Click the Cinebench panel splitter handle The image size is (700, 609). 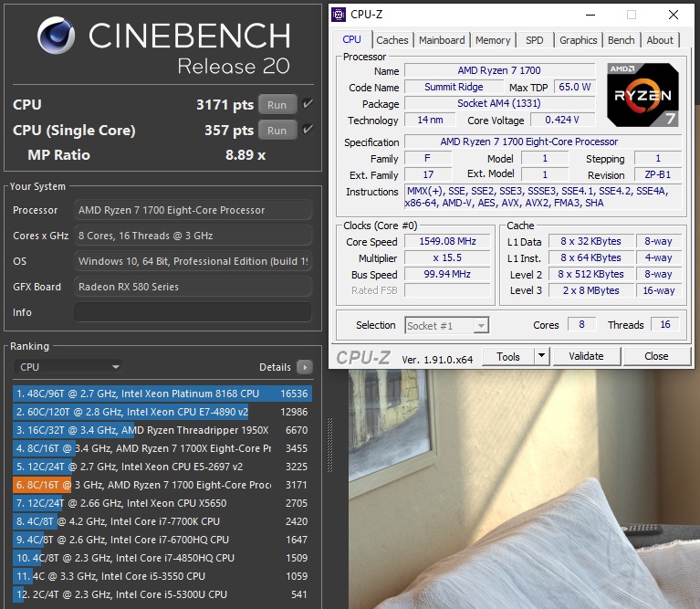tap(329, 445)
